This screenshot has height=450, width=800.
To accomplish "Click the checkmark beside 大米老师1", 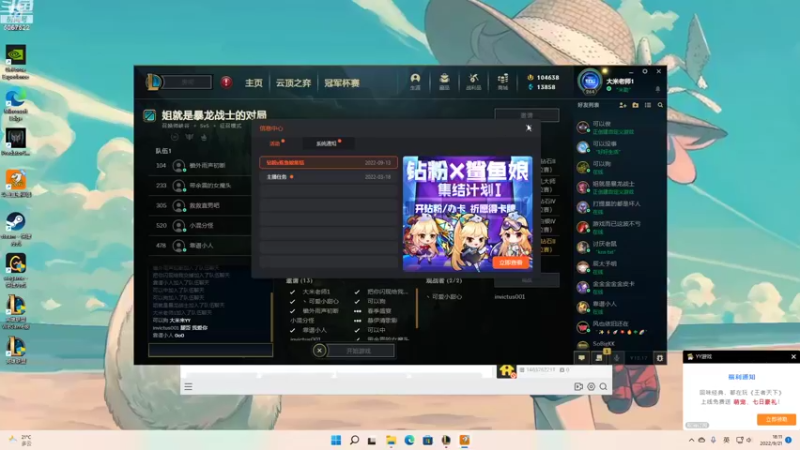I will 292,292.
